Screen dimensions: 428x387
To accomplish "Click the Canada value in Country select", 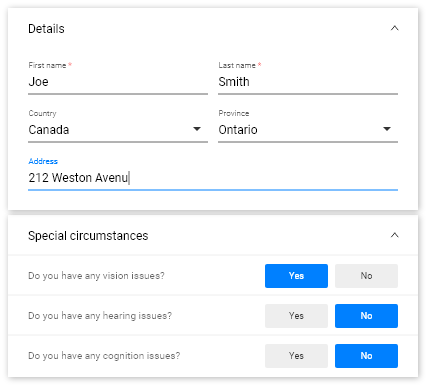I will [49, 130].
